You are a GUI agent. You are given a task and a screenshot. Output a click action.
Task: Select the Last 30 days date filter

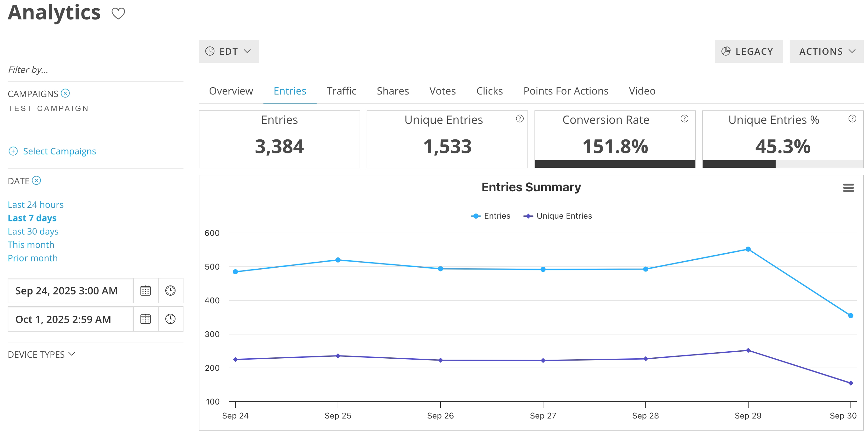(x=33, y=231)
